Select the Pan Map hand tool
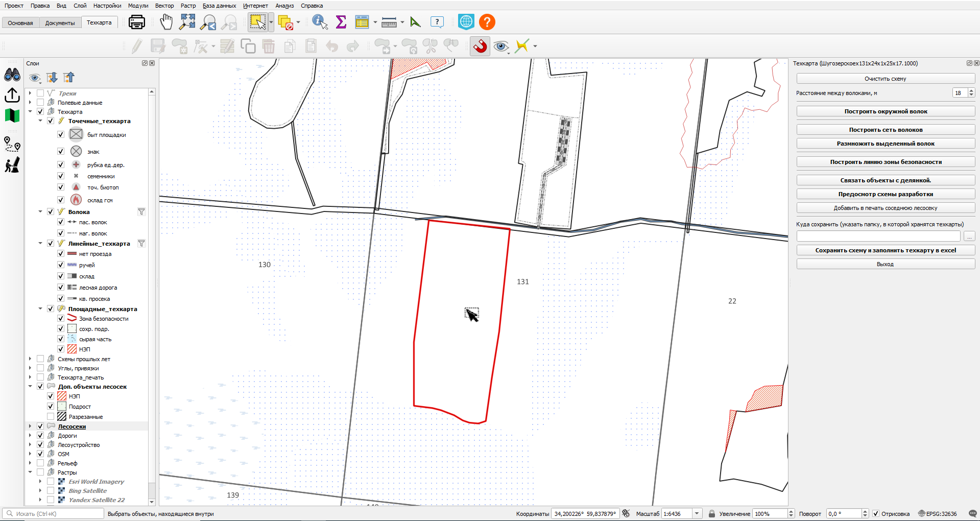 pyautogui.click(x=166, y=22)
